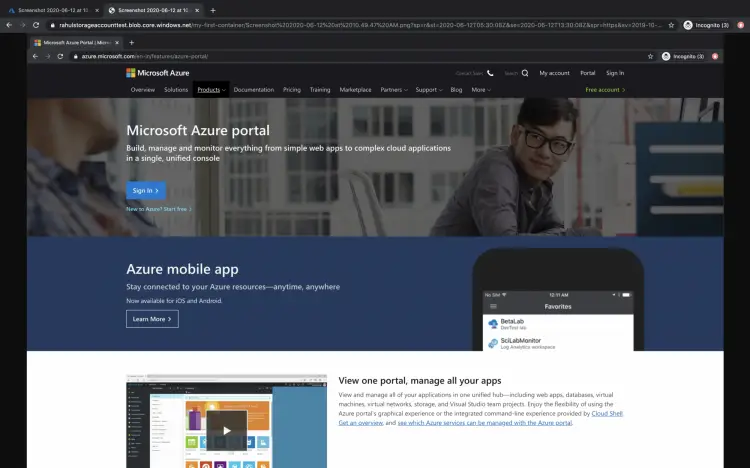This screenshot has height=468, width=750.
Task: Open the Training nav item
Action: click(320, 89)
